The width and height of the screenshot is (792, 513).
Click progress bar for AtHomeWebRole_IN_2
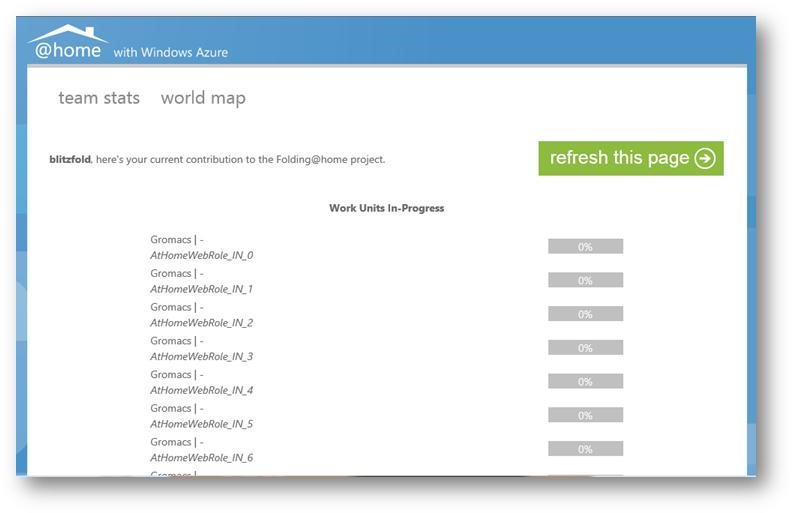[585, 314]
